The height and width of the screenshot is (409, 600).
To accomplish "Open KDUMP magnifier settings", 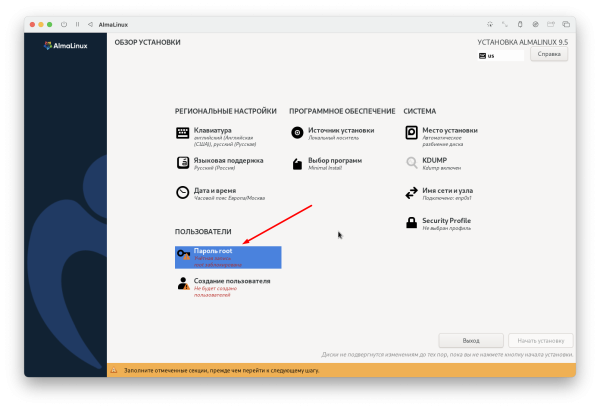I will [411, 163].
